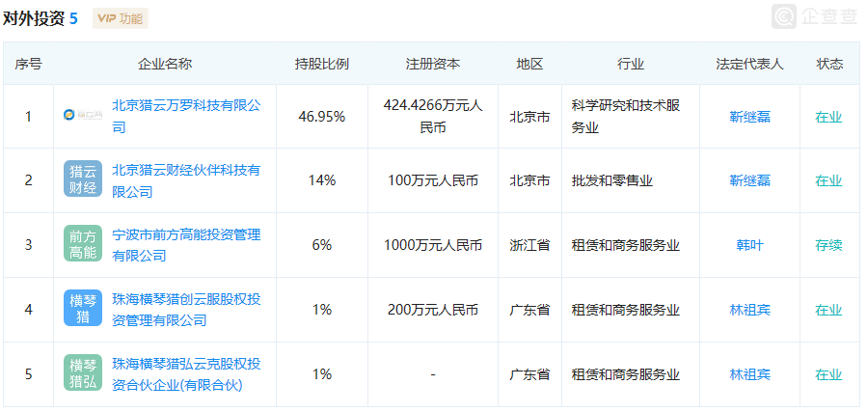Image resolution: width=868 pixels, height=412 pixels.
Task: Open 宁波市前方高能投资管理有限公司 link
Action: pyautogui.click(x=186, y=245)
